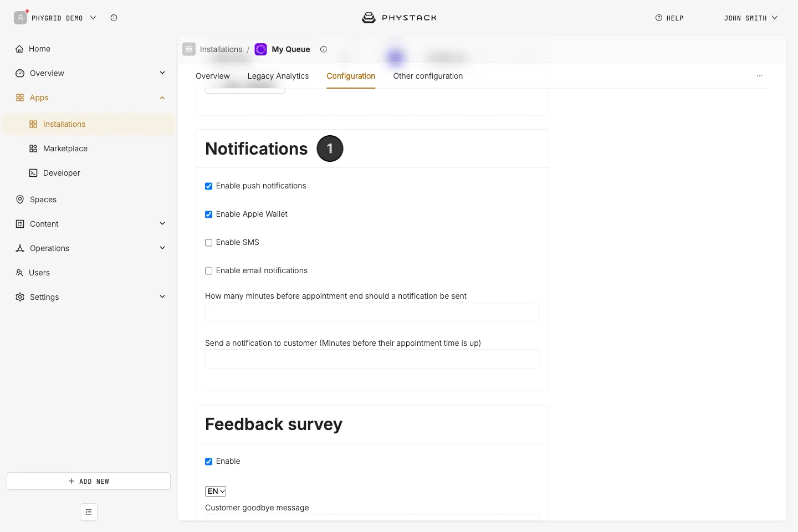
Task: Click the Installations breadcrumb grid icon
Action: click(189, 49)
